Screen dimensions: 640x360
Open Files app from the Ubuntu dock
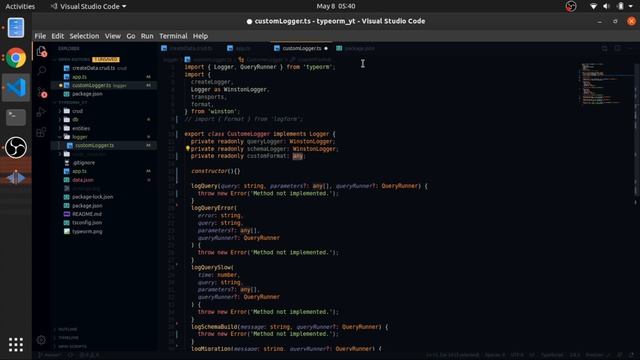tap(16, 28)
